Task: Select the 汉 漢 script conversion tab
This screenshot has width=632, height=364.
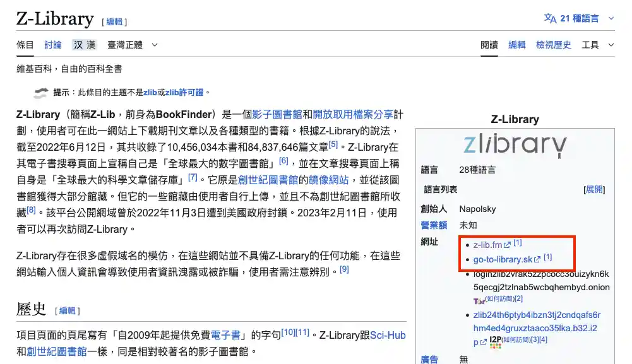Action: tap(85, 45)
